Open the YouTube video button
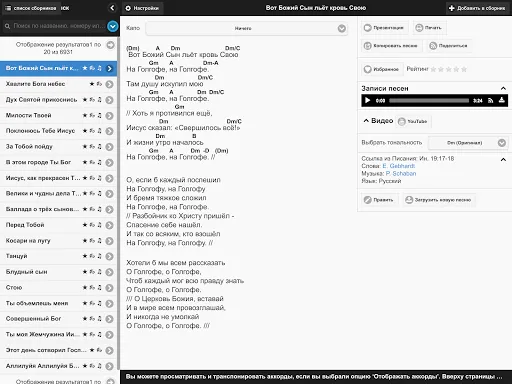Viewport: 512px width, 384px height. pos(413,121)
